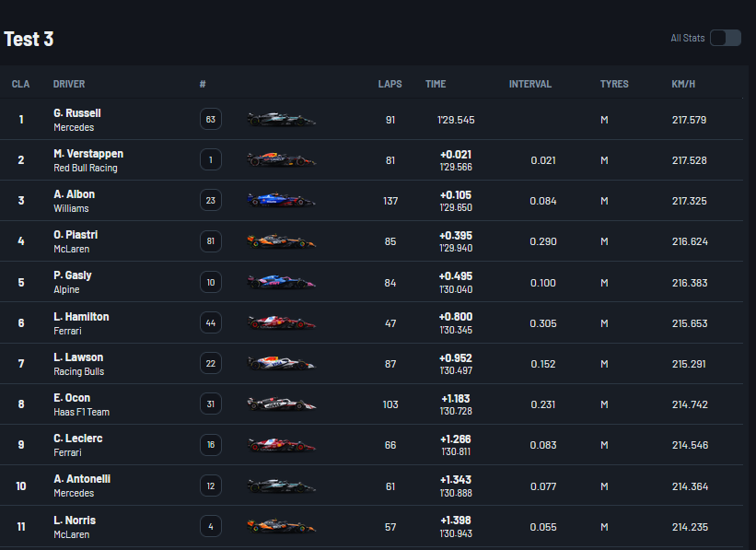The height and width of the screenshot is (550, 756).
Task: Click Verstappen's Red Bull car icon
Action: coord(281,160)
